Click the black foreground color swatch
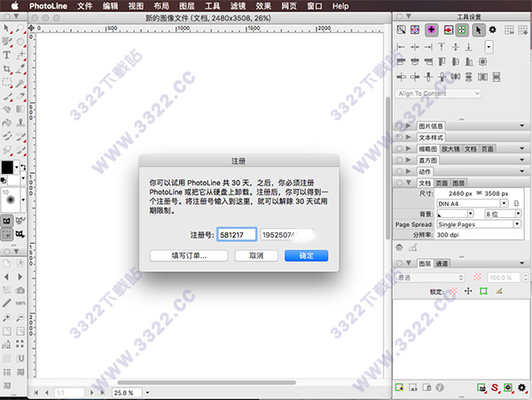Screen dimensions: 532x400 coord(7,168)
